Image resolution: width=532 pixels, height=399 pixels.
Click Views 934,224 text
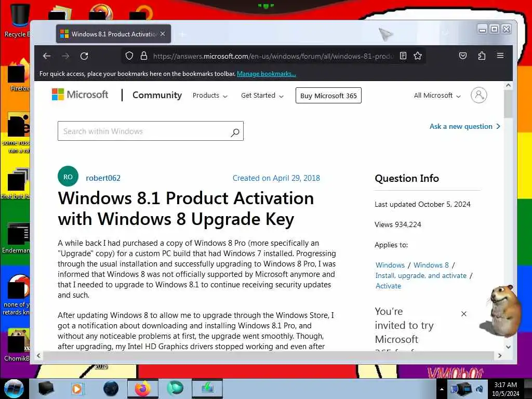(x=397, y=224)
